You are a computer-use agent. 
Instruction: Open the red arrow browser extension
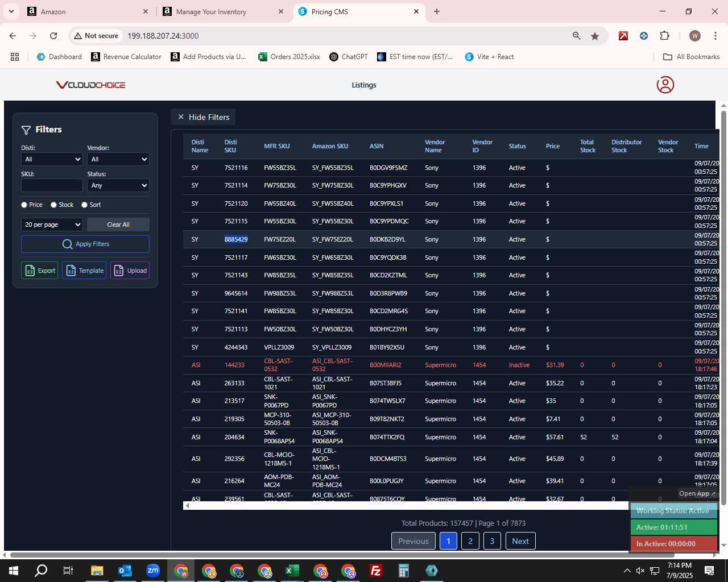(x=623, y=36)
